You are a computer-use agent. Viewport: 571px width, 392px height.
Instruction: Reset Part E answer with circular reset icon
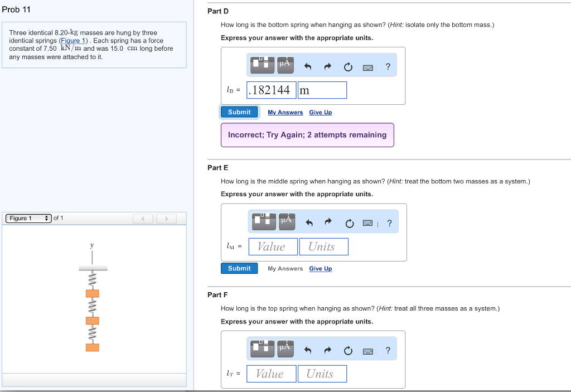(x=350, y=222)
